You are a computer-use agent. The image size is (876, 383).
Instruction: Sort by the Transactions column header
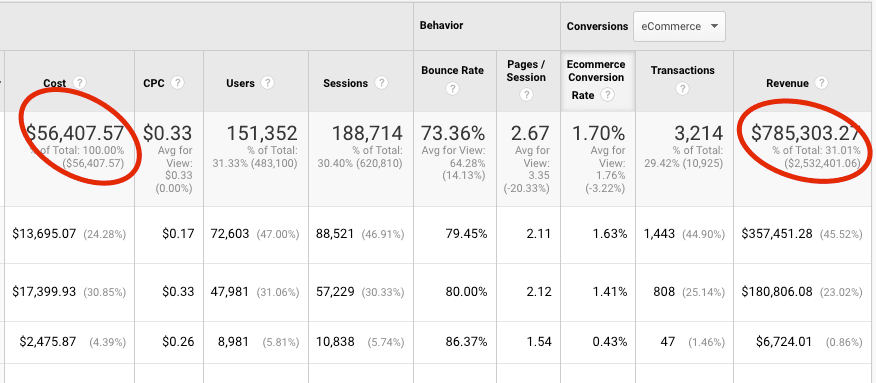click(683, 70)
